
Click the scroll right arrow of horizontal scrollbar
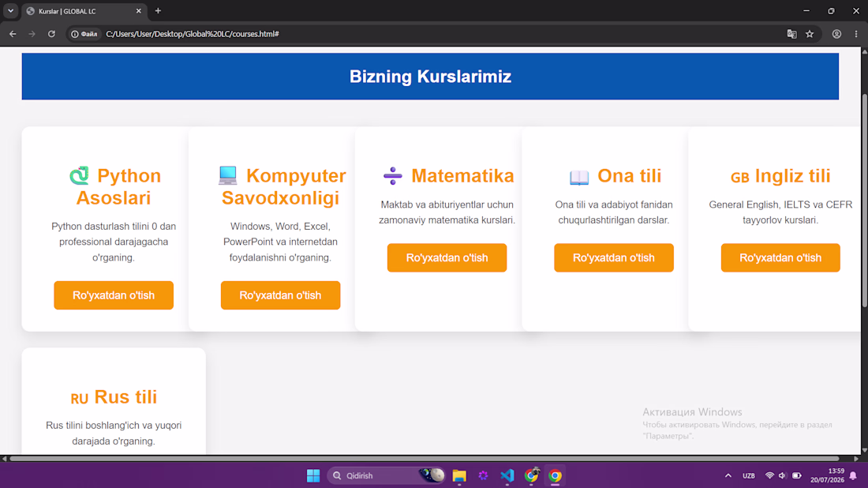coord(856,459)
